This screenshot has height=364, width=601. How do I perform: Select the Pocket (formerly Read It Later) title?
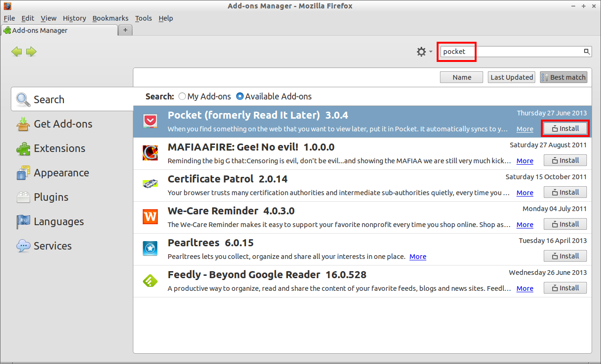point(244,115)
